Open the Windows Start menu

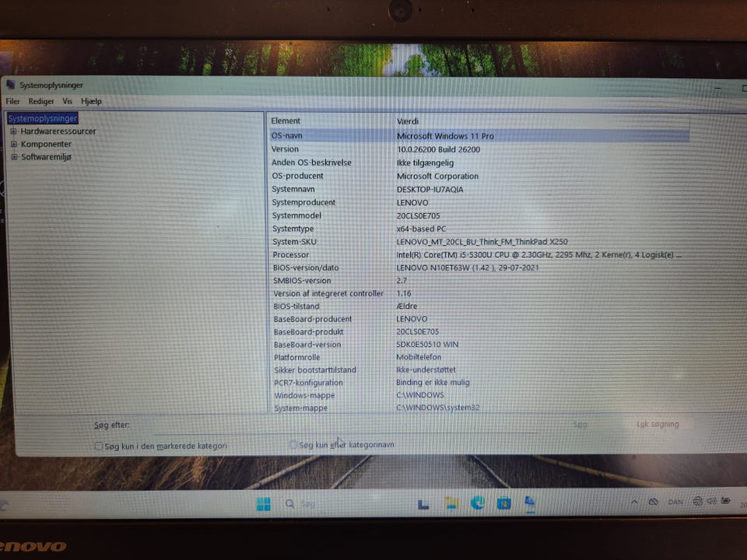coord(264,504)
